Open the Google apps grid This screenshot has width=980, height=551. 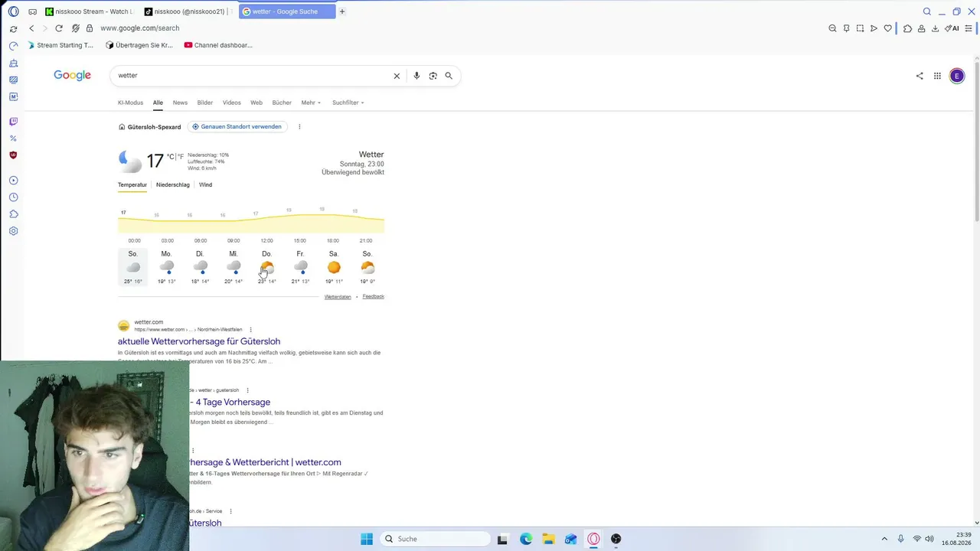pyautogui.click(x=937, y=76)
